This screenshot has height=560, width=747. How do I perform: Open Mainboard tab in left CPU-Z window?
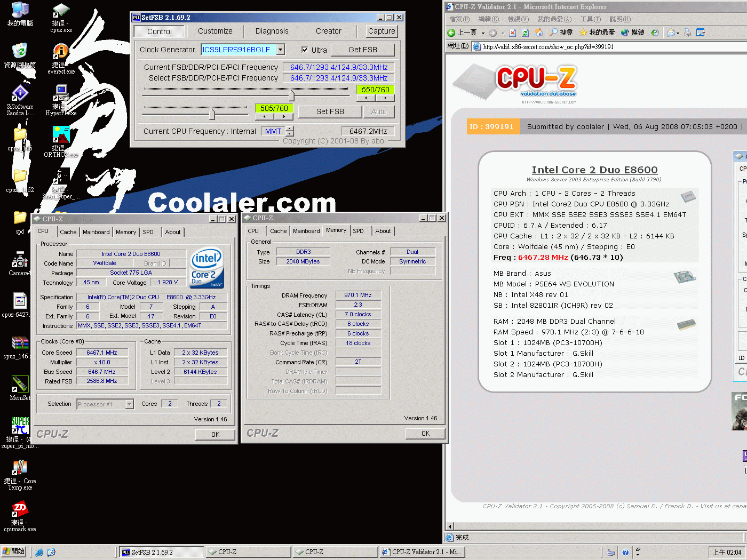96,232
